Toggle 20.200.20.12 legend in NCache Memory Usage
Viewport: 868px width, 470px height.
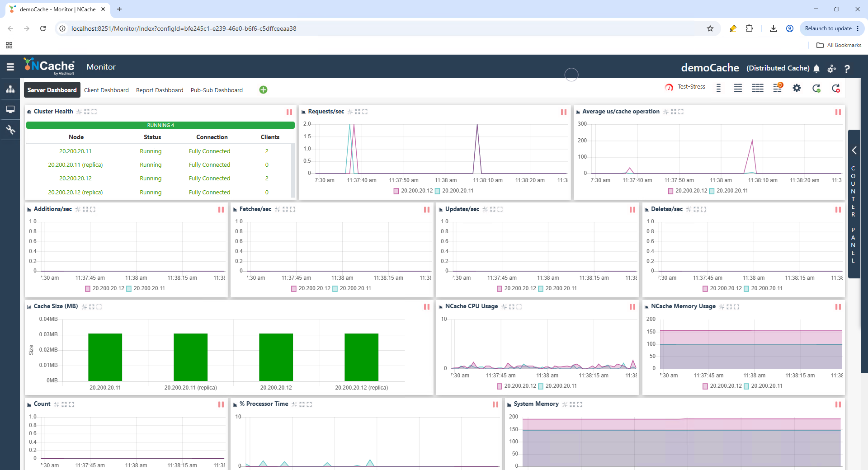click(x=722, y=386)
